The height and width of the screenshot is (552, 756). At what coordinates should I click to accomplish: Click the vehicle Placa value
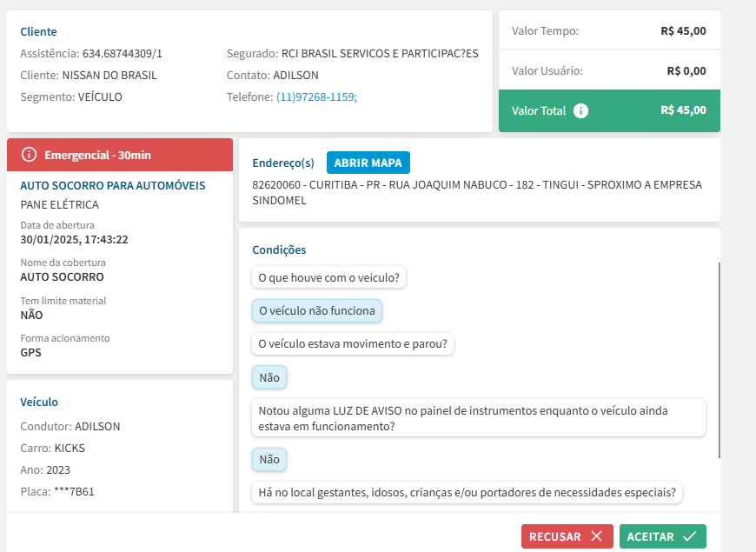(74, 491)
